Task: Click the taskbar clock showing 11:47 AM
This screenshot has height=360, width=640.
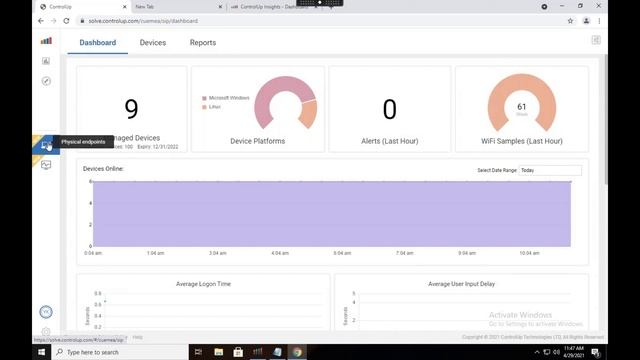Action: 573,352
